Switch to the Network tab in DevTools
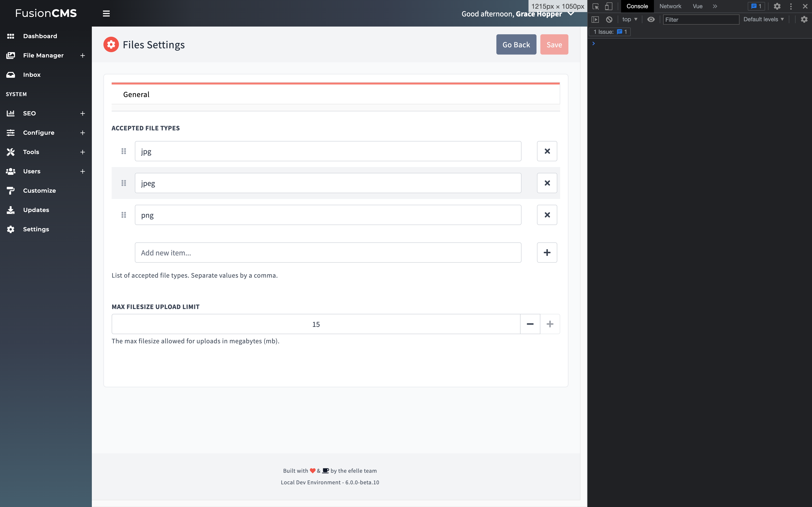The height and width of the screenshot is (507, 812). tap(670, 6)
